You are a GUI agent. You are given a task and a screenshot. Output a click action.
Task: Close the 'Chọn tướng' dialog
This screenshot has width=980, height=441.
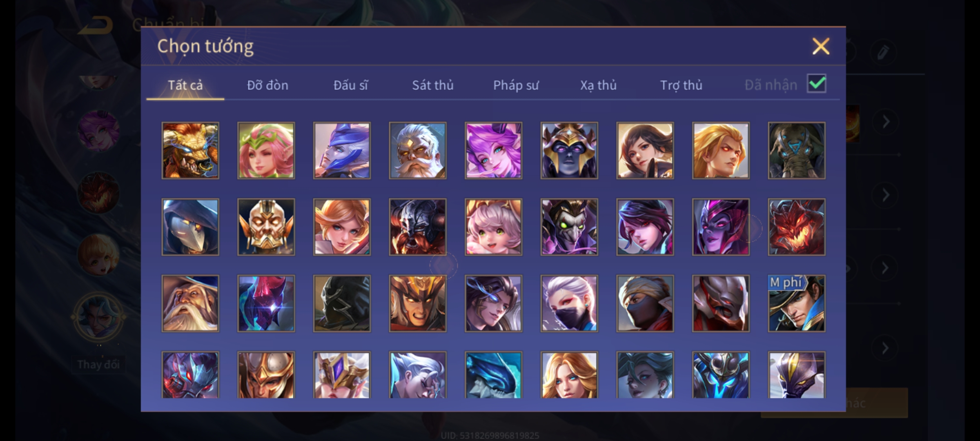point(821,46)
